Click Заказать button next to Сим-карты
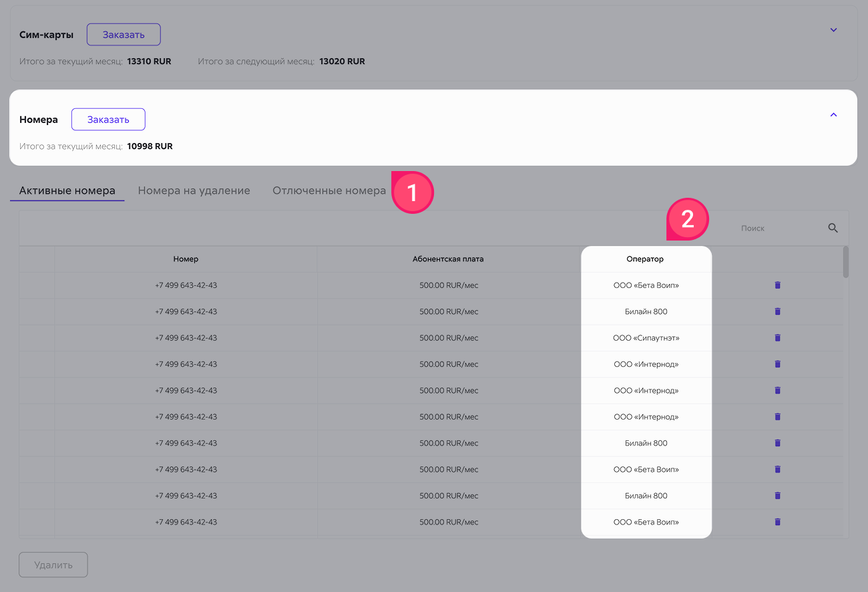Image resolution: width=868 pixels, height=592 pixels. (x=124, y=35)
